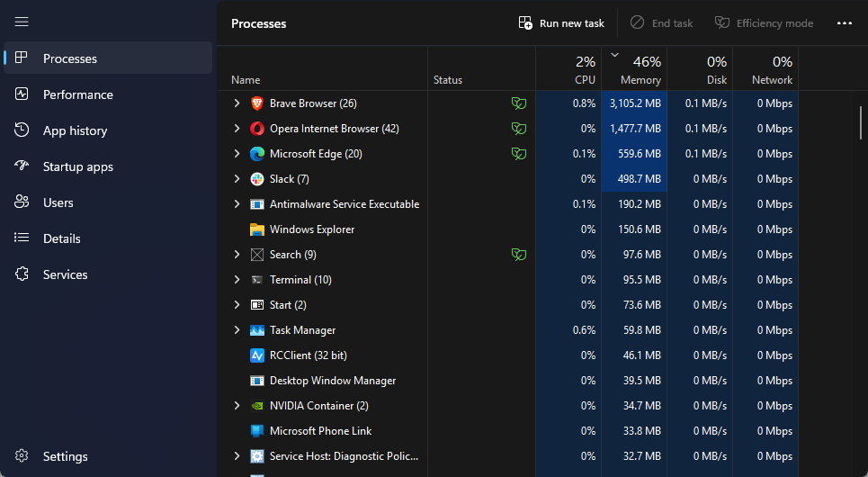Image resolution: width=868 pixels, height=477 pixels.
Task: Switch to the Performance page
Action: pyautogui.click(x=108, y=94)
